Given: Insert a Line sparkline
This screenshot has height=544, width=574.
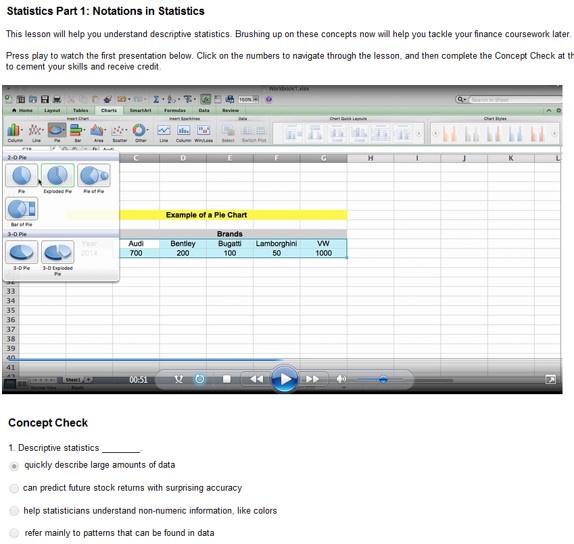Looking at the screenshot, I should coord(163,133).
